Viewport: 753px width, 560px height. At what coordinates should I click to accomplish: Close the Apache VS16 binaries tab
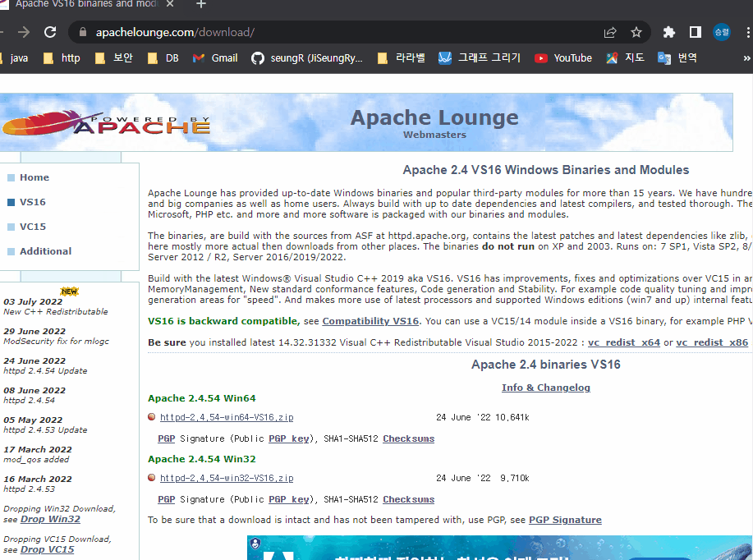pos(170,4)
